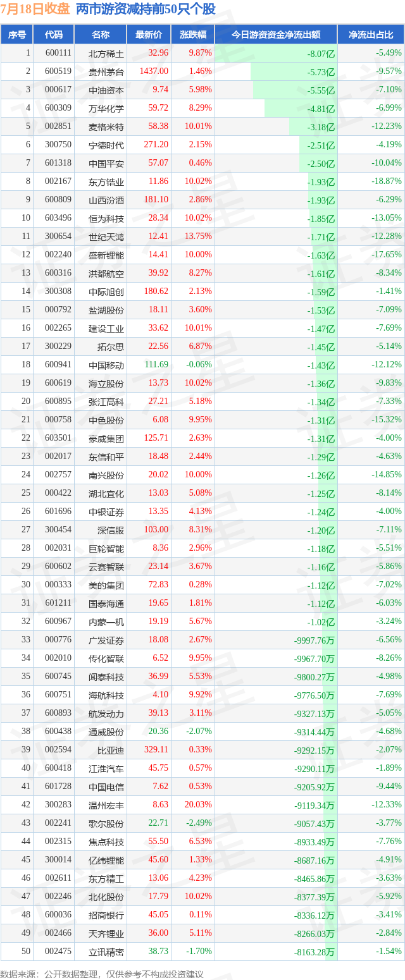Click the 涨跌幅 column header
405x980 pixels.
pos(192,35)
